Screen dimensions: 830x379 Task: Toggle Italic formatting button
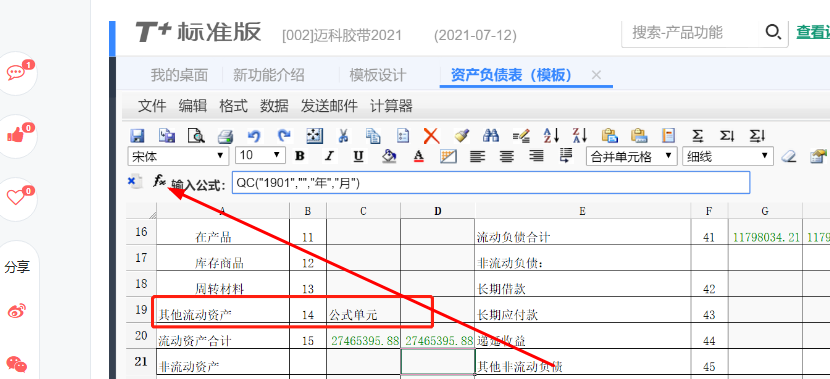tap(329, 156)
